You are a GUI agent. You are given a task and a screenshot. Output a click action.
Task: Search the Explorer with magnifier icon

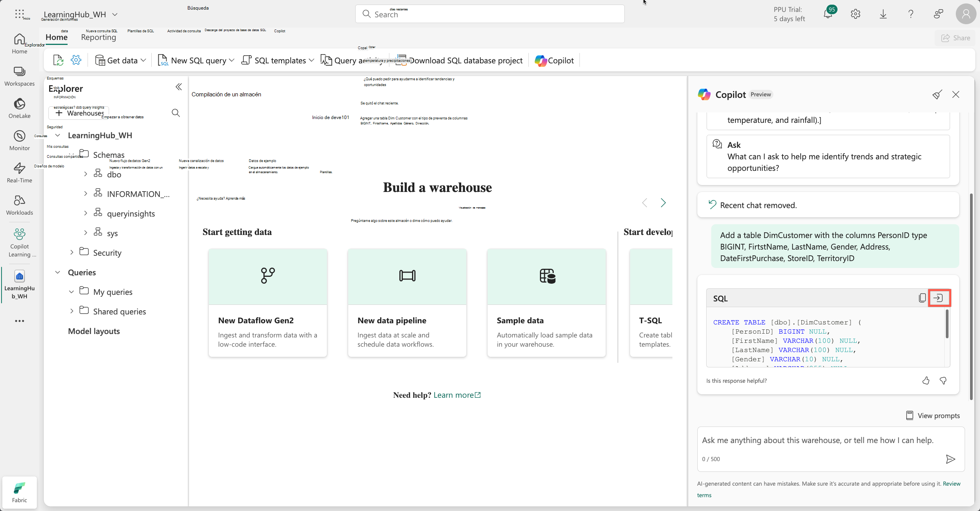176,113
